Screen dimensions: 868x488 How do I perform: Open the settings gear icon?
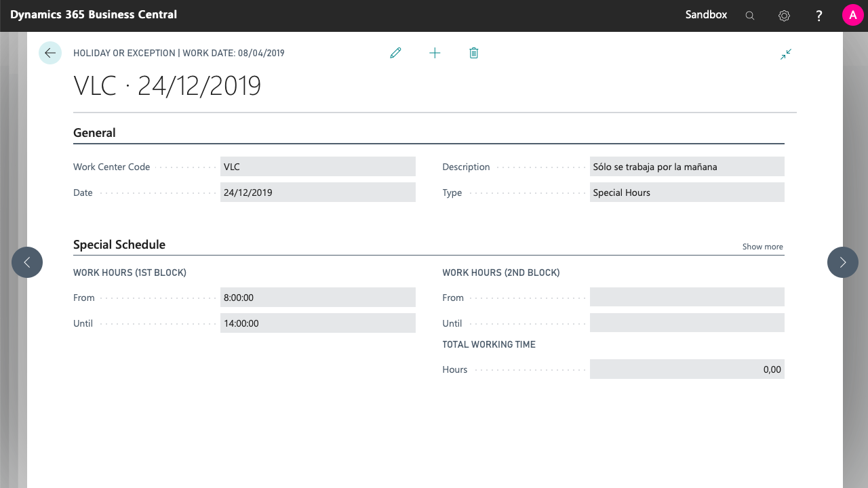(785, 16)
